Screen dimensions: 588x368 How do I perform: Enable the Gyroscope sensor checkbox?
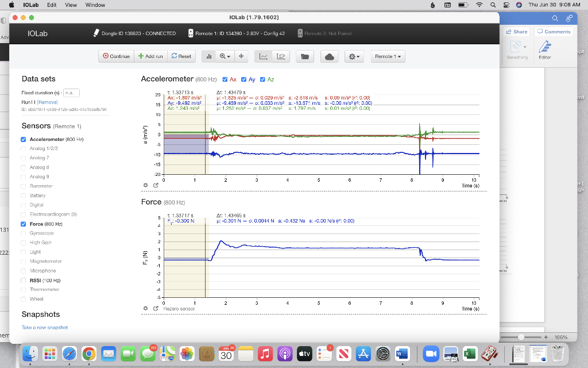point(23,233)
